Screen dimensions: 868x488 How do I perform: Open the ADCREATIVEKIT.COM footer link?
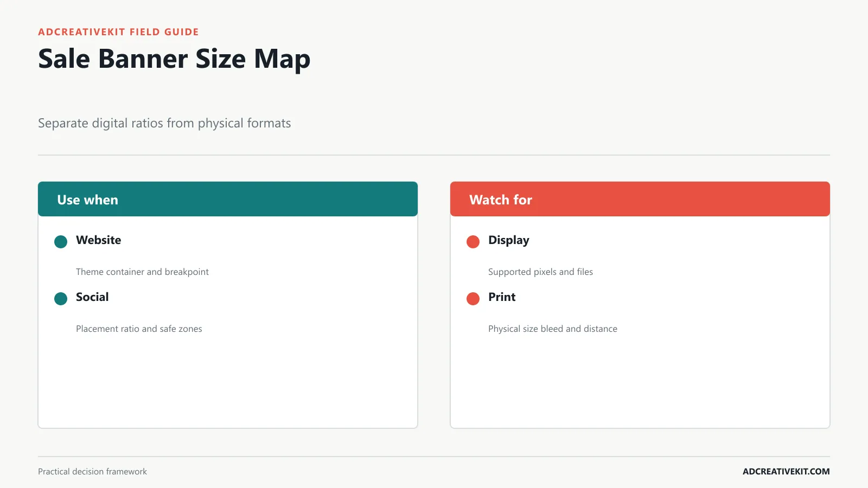click(x=786, y=472)
